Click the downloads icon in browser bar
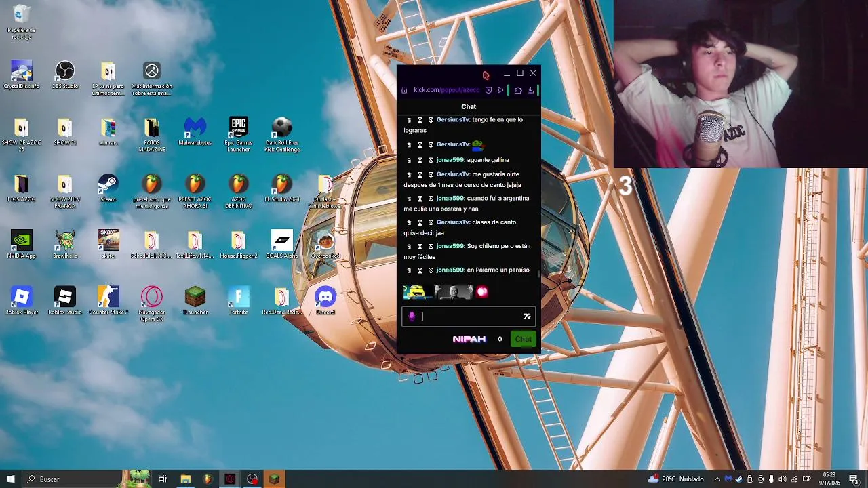Viewport: 868px width, 488px height. pyautogui.click(x=530, y=90)
